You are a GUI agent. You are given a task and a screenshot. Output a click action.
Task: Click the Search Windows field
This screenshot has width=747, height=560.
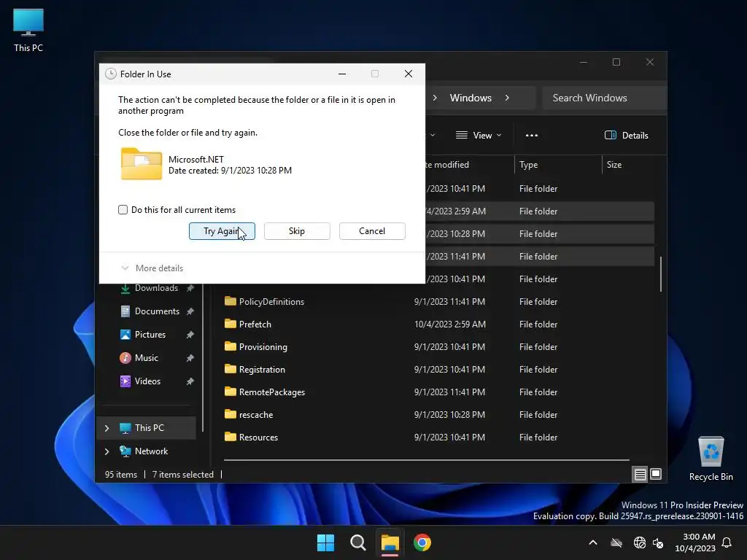(x=604, y=98)
